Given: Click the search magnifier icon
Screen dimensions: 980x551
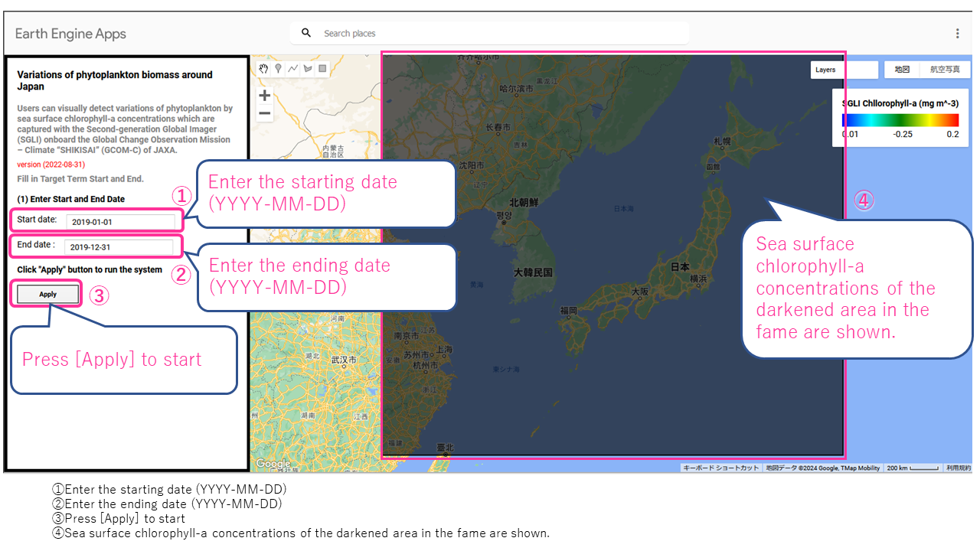Looking at the screenshot, I should [306, 33].
